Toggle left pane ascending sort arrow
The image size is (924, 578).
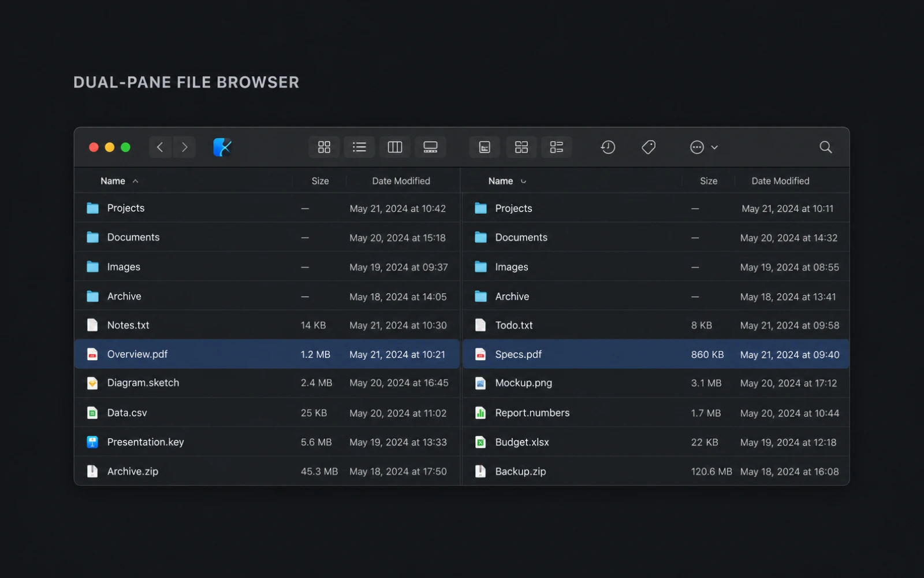click(x=135, y=181)
